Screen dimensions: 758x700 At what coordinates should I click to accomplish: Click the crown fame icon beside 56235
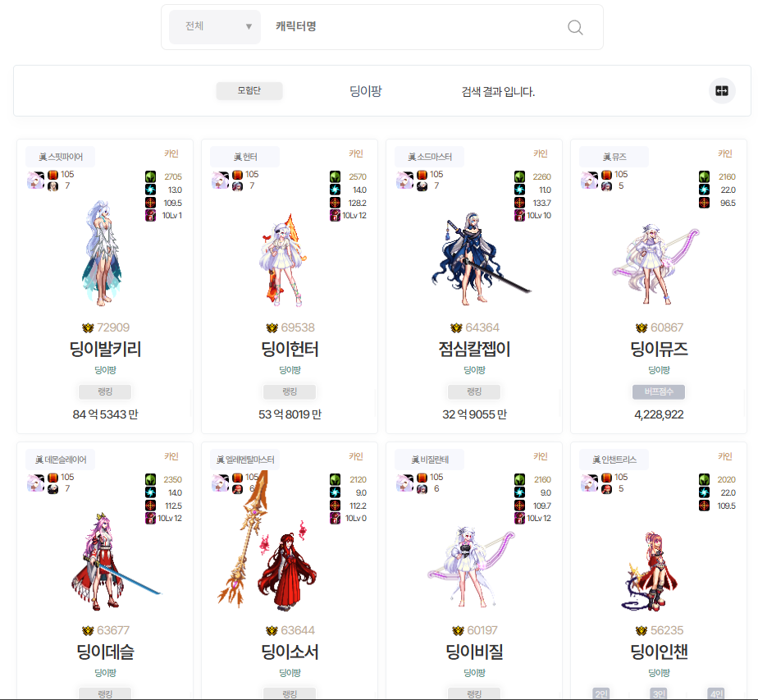(x=642, y=630)
